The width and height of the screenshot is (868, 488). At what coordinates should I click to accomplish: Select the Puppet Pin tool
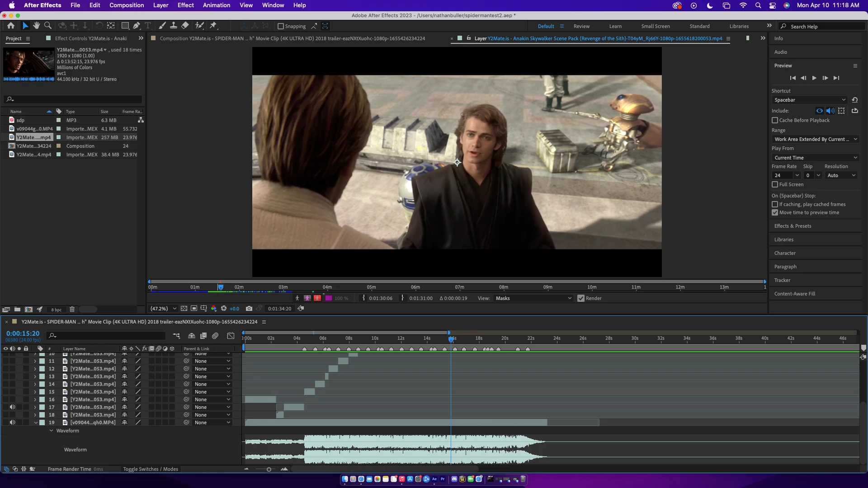pyautogui.click(x=213, y=26)
